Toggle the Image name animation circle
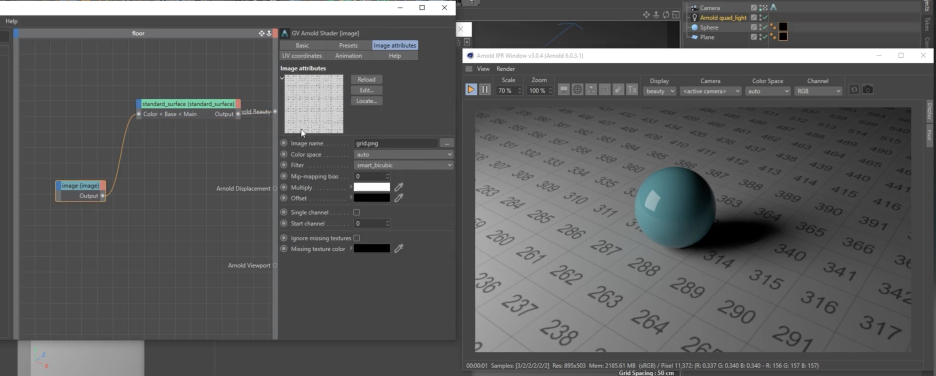The height and width of the screenshot is (376, 936). [284, 143]
